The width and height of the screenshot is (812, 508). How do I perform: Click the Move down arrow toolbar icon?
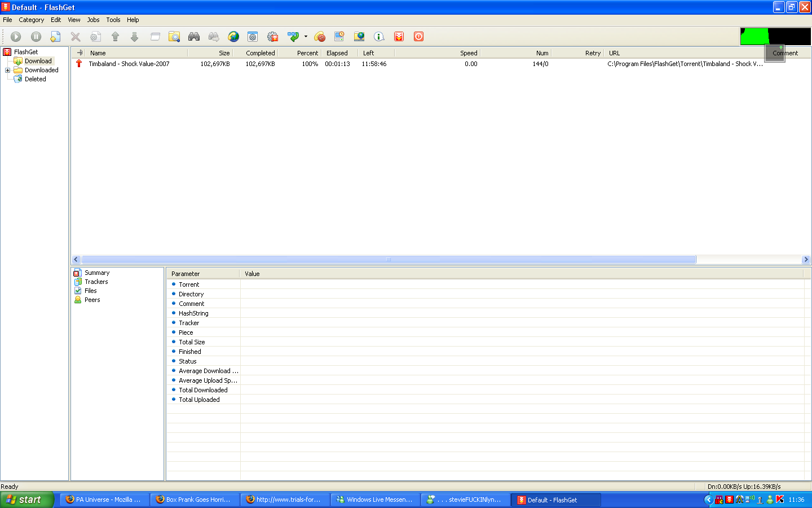click(134, 37)
